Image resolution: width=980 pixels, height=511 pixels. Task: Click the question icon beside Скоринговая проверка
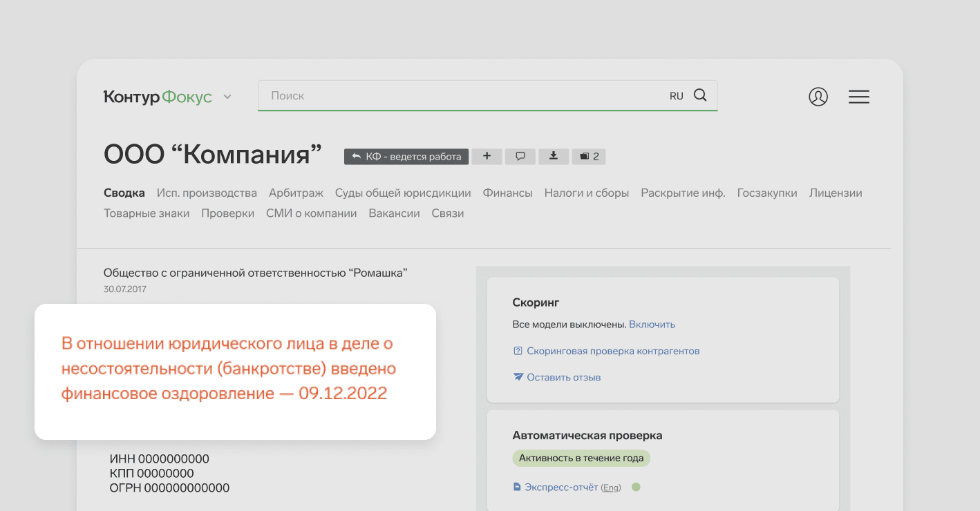point(518,351)
